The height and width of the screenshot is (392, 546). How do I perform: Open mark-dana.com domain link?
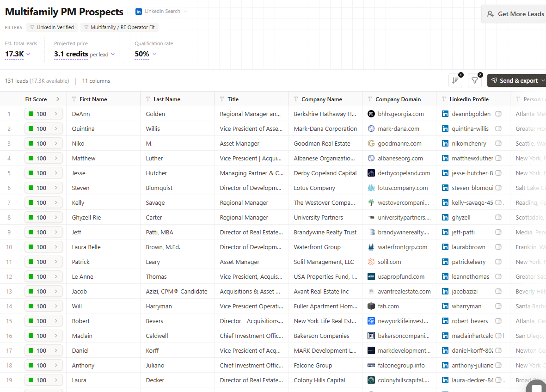point(399,129)
